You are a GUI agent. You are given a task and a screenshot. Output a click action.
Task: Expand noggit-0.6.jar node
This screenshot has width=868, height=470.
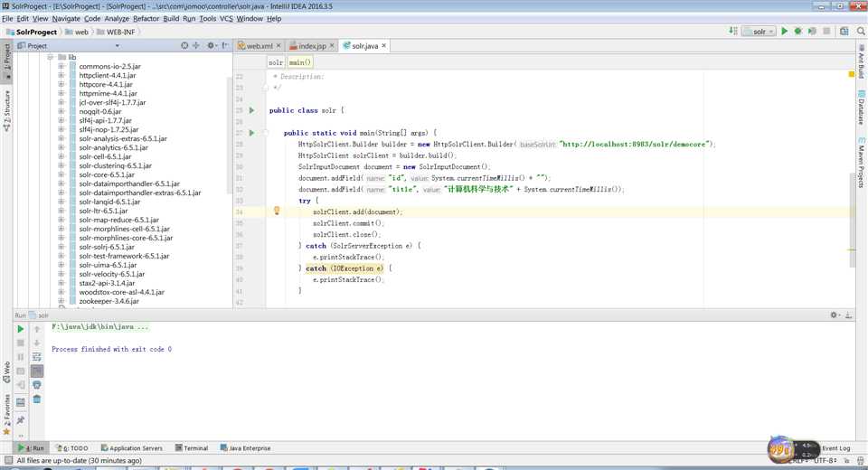pos(61,111)
